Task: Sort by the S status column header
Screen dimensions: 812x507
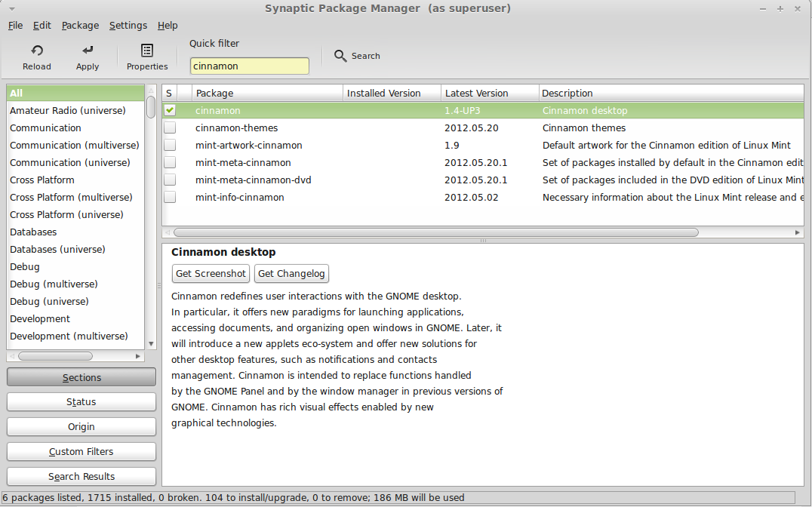Action: [170, 94]
